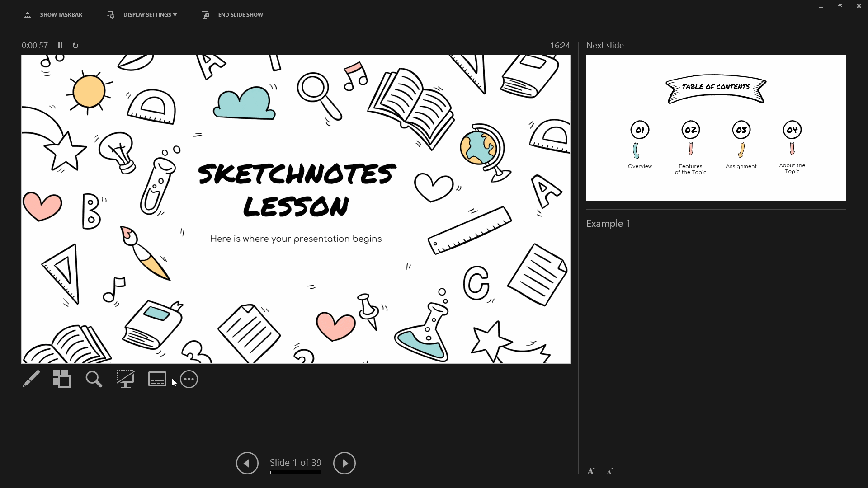The height and width of the screenshot is (488, 868).
Task: Click the restart timer reset icon
Action: coord(75,45)
